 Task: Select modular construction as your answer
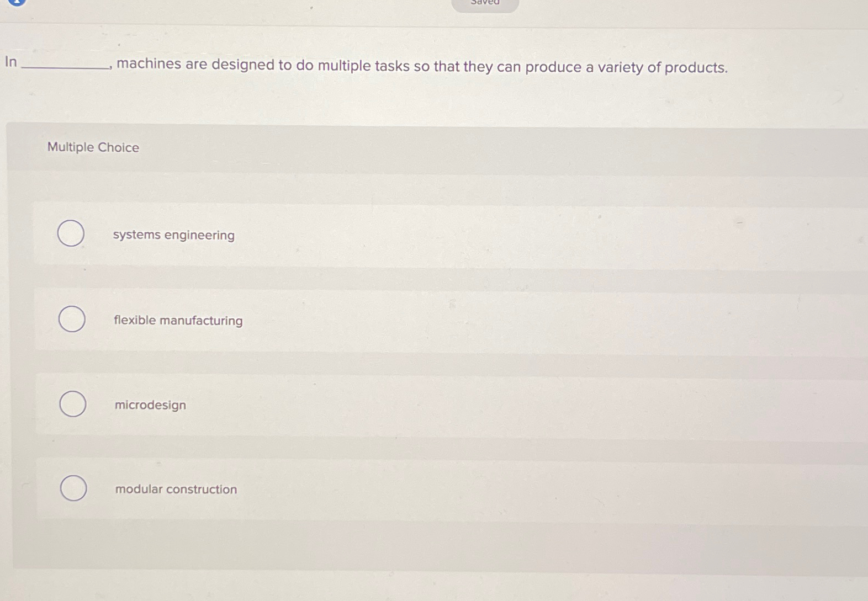74,488
